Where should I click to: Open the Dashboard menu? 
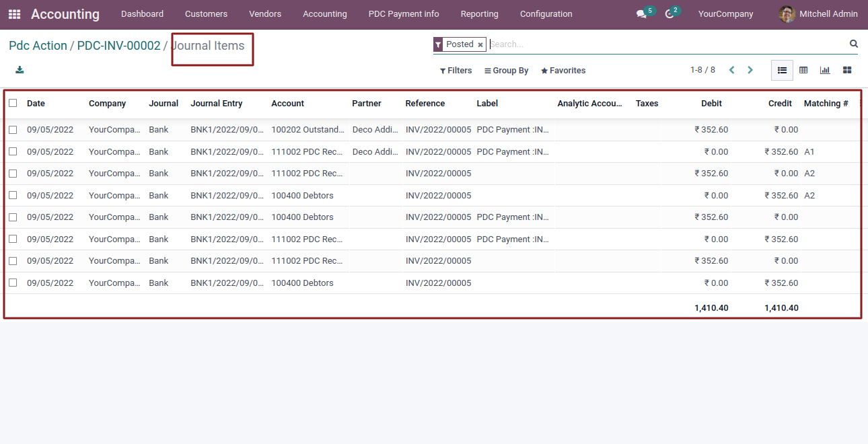point(142,14)
